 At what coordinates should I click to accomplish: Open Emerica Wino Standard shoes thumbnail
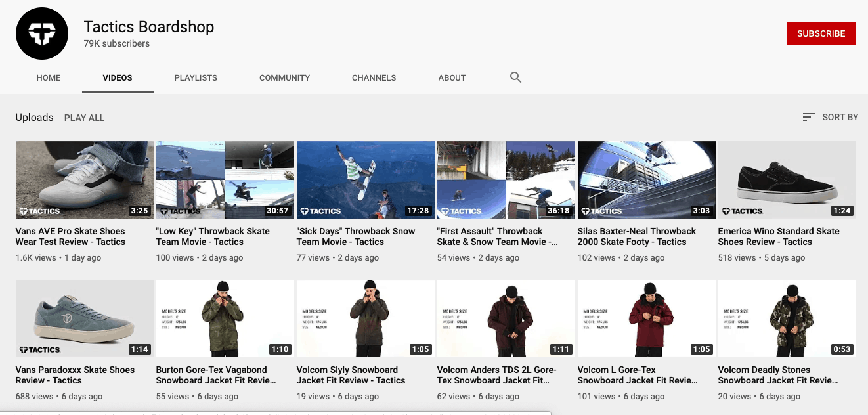tap(787, 180)
